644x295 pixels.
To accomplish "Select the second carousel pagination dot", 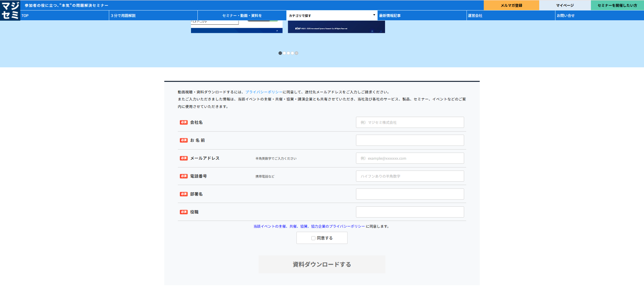I will (x=284, y=53).
